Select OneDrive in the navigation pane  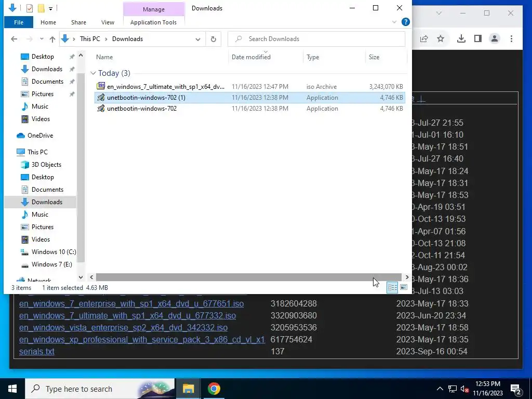(x=40, y=136)
